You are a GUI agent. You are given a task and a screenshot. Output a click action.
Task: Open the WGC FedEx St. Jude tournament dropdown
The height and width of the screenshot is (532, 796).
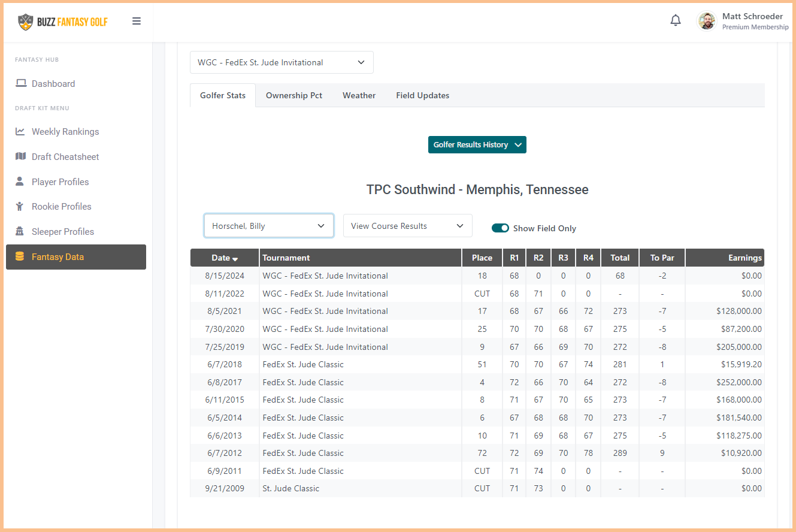[282, 62]
